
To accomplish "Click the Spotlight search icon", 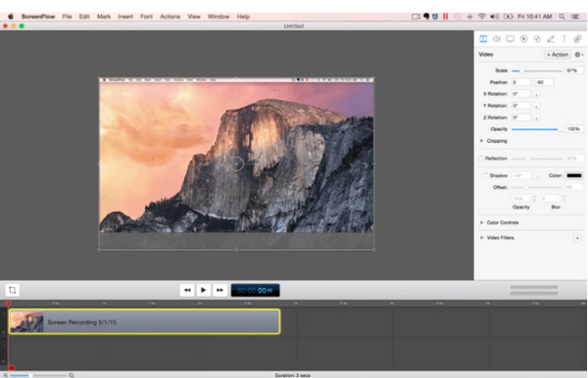I will pos(562,17).
